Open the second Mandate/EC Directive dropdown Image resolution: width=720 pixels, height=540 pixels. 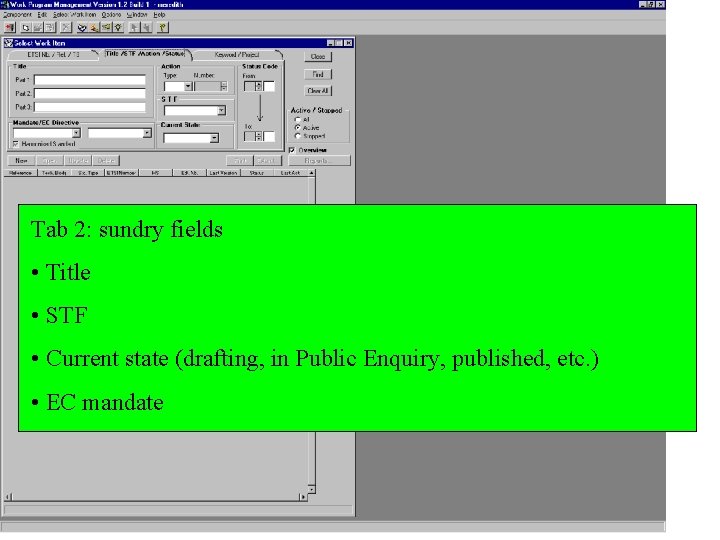click(147, 133)
